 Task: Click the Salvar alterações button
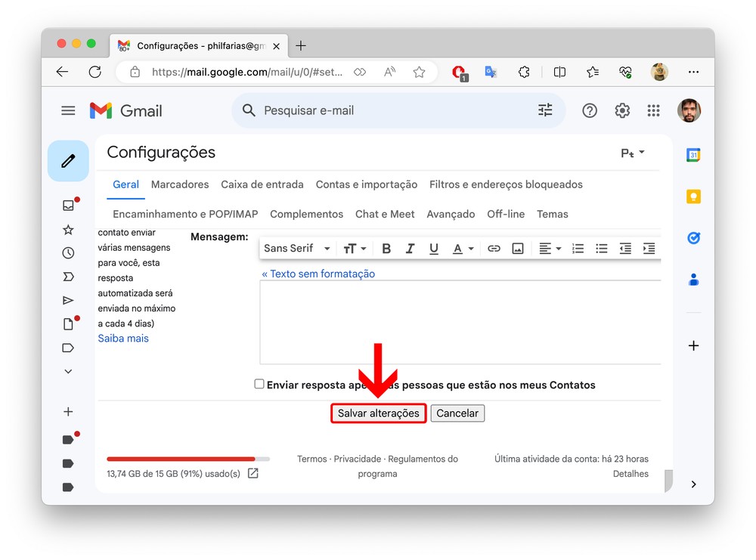[378, 413]
